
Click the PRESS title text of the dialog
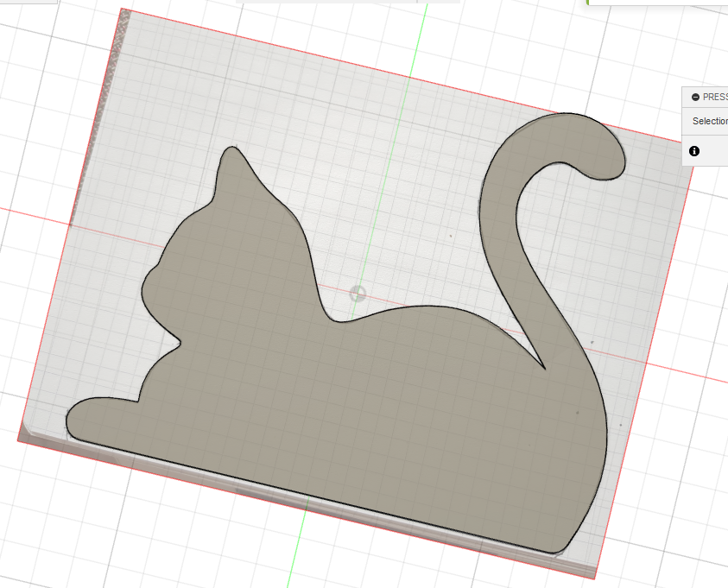pos(715,97)
